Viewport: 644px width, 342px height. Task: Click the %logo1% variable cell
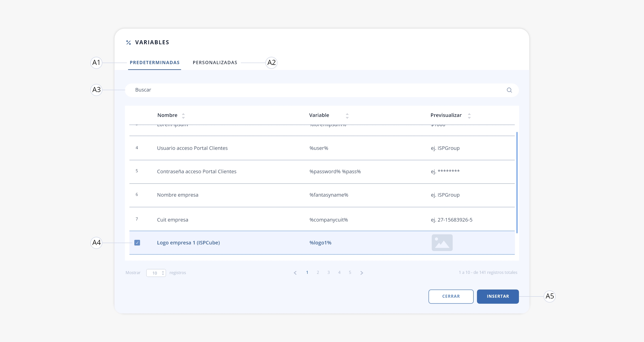320,243
